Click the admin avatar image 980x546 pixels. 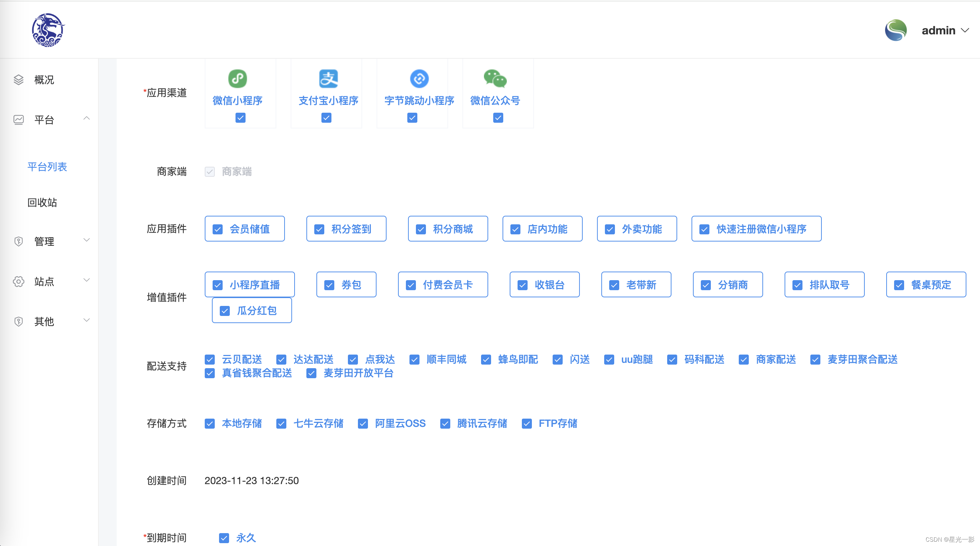coord(896,30)
